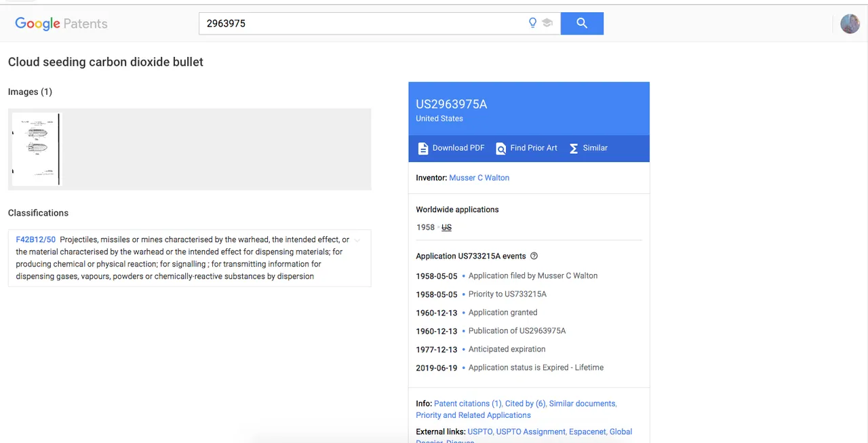
Task: Click the US link under Worldwide applications
Action: click(446, 227)
